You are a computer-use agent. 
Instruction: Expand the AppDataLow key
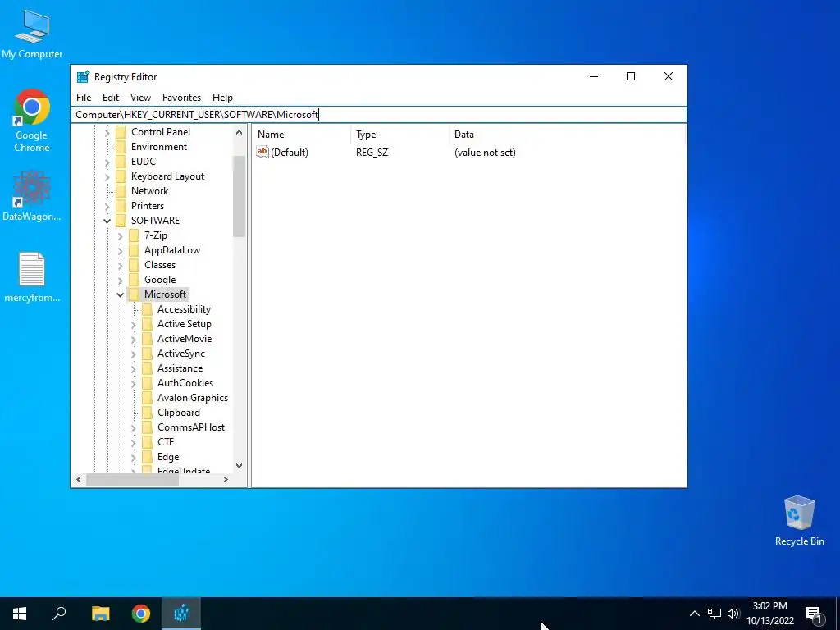coord(120,250)
